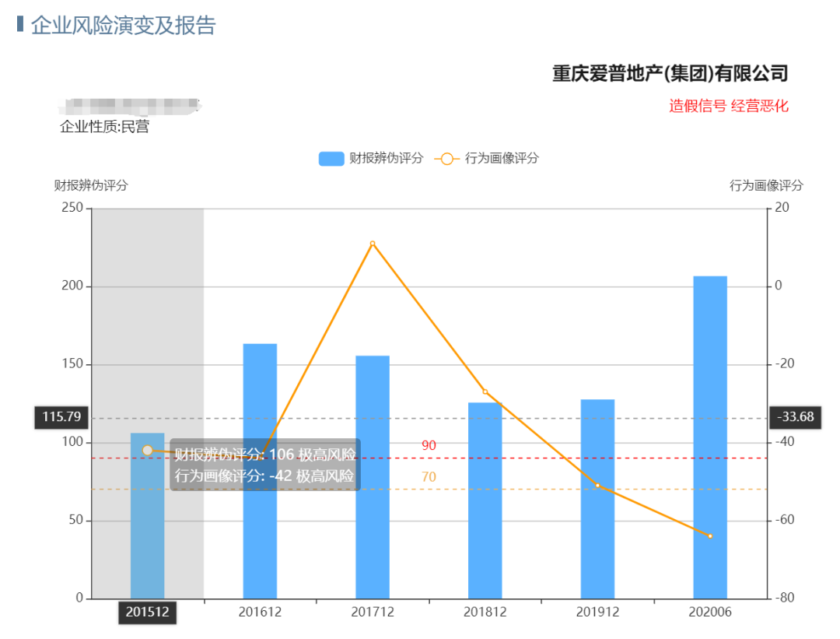Click the 250 left axis tick label

(x=72, y=208)
